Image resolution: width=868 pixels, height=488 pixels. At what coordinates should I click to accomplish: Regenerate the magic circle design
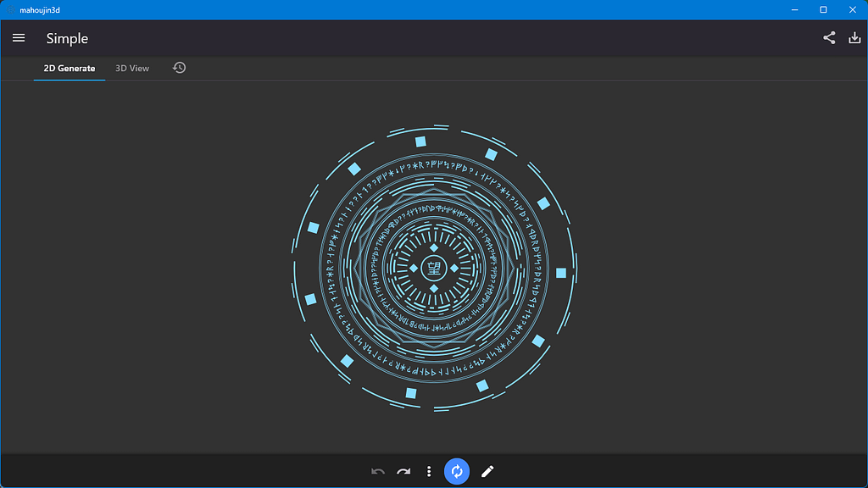pos(457,471)
